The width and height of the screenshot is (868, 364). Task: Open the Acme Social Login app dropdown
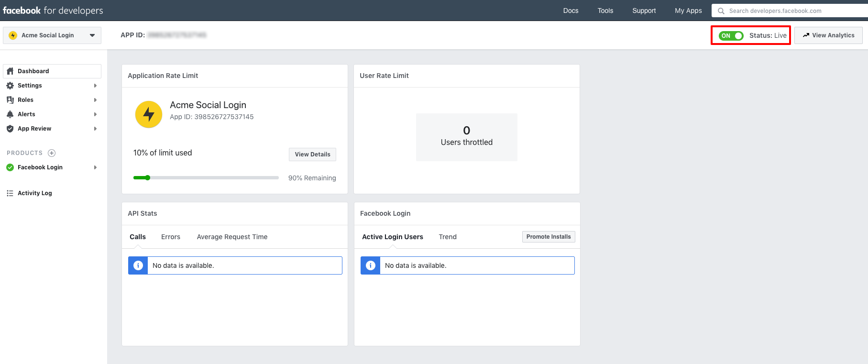[52, 35]
